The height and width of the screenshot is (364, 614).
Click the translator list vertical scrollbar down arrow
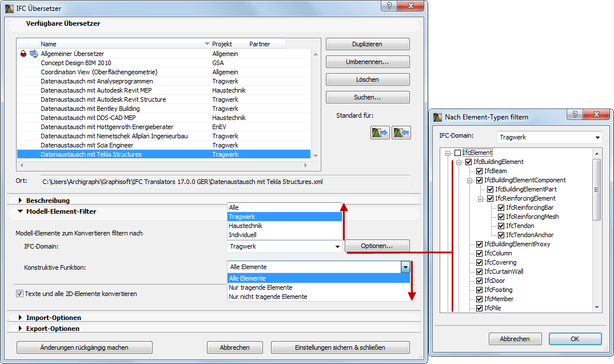coord(316,156)
